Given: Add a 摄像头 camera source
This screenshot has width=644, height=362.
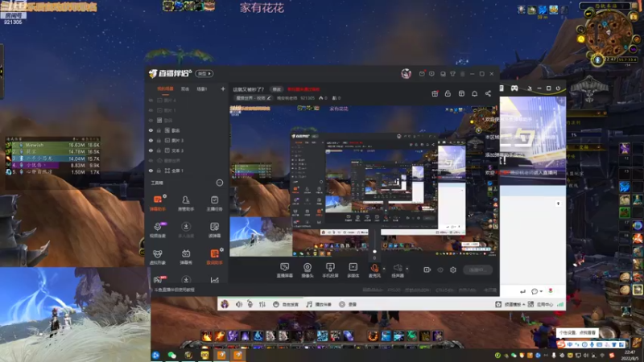Looking at the screenshot, I should coord(308,270).
